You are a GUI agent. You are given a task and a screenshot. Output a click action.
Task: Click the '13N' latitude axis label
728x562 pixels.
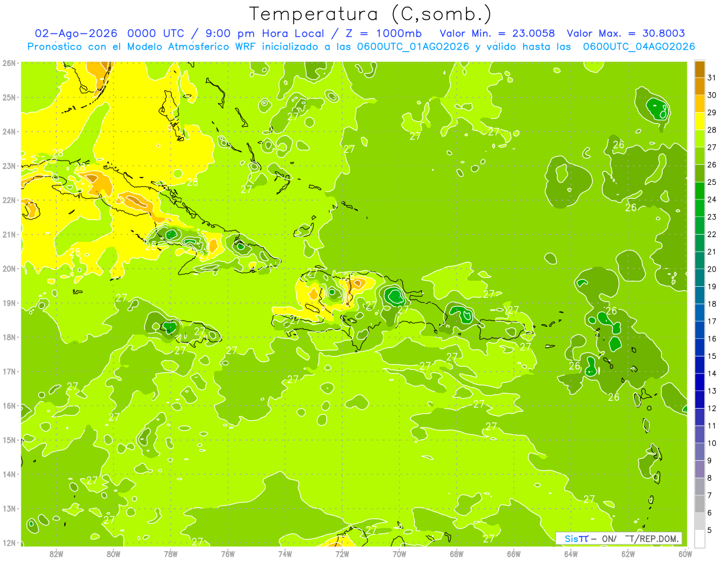click(9, 509)
